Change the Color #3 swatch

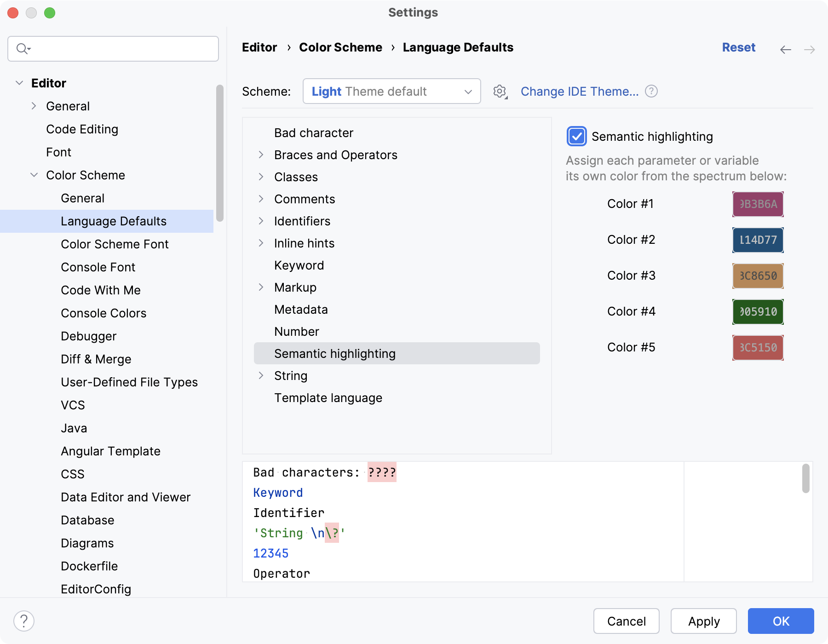click(757, 276)
